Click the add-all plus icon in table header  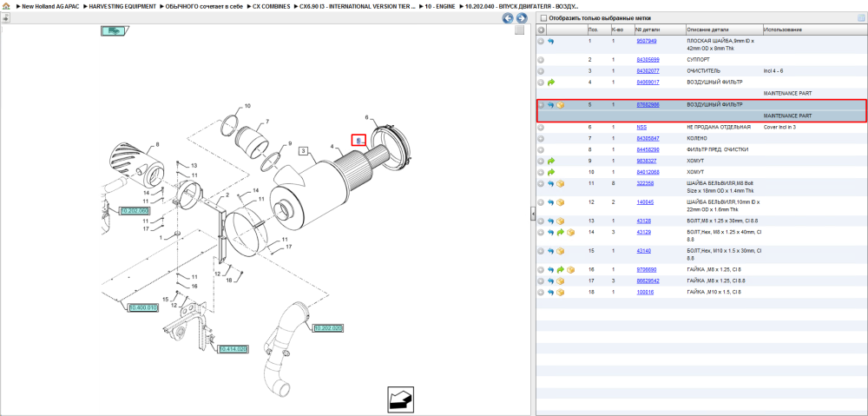(x=542, y=30)
